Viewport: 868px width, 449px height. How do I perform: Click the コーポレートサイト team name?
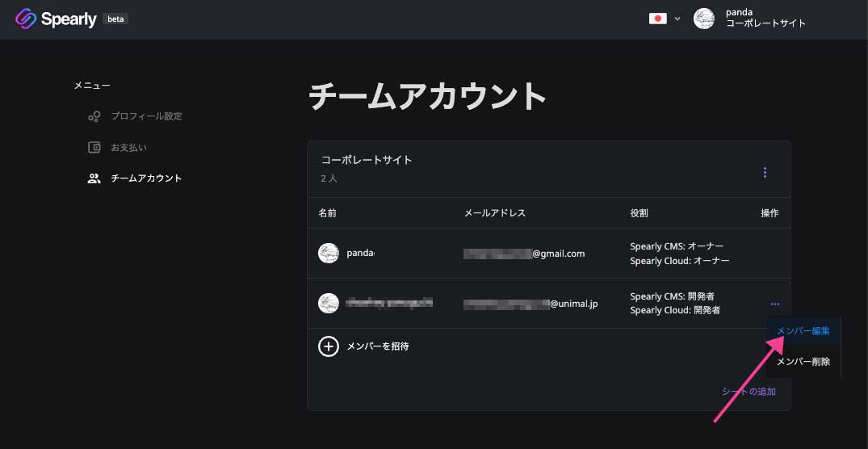pyautogui.click(x=367, y=160)
